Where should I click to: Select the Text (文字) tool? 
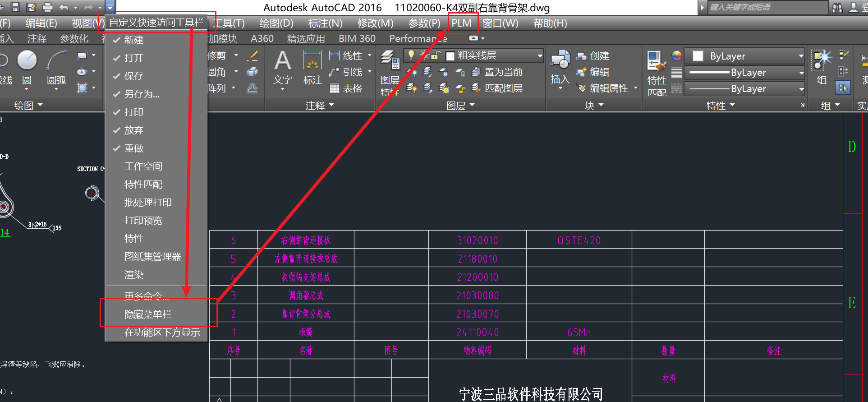point(283,68)
